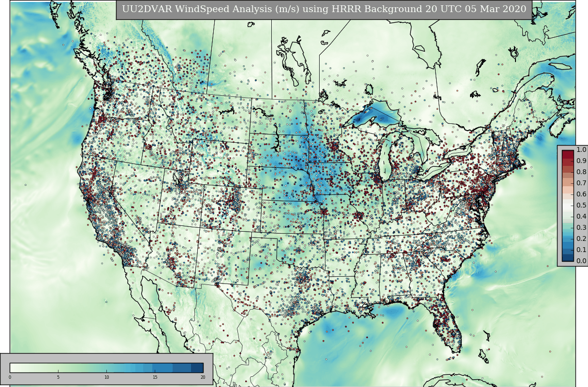Click the 0 tick label on wind speed colorbar
Viewport: 588px width, 387px height.
tap(10, 377)
